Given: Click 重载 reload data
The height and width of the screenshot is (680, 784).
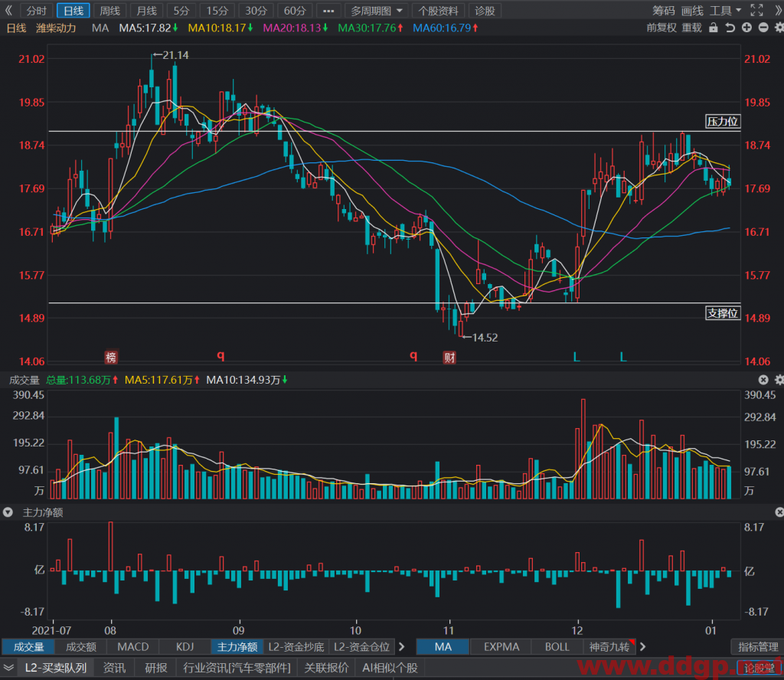Looking at the screenshot, I should tap(692, 28).
